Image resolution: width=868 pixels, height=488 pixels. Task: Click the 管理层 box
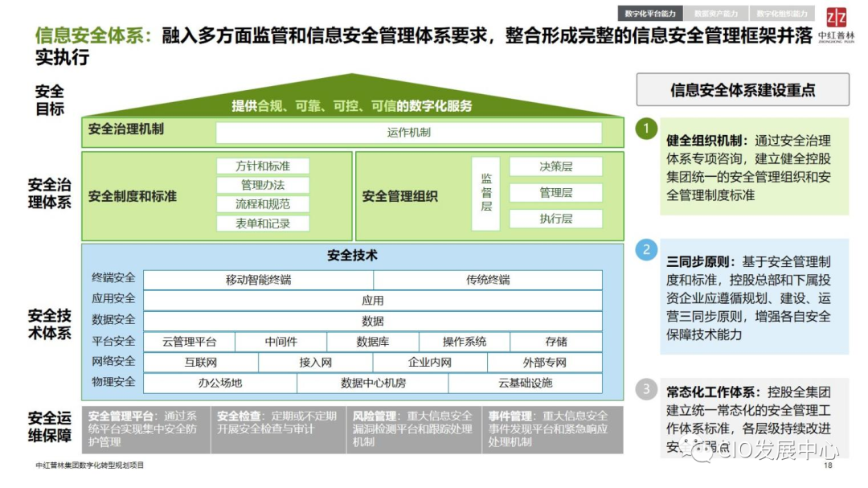coord(556,193)
